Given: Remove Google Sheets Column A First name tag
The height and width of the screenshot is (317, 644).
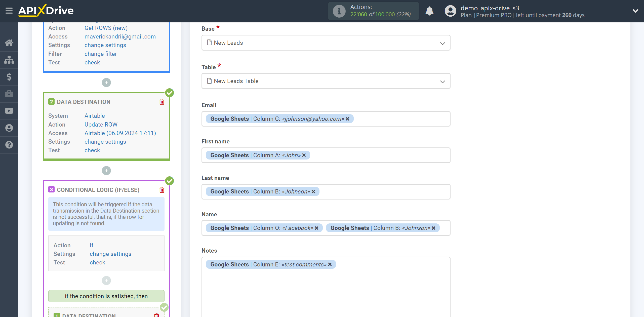Looking at the screenshot, I should coord(304,155).
